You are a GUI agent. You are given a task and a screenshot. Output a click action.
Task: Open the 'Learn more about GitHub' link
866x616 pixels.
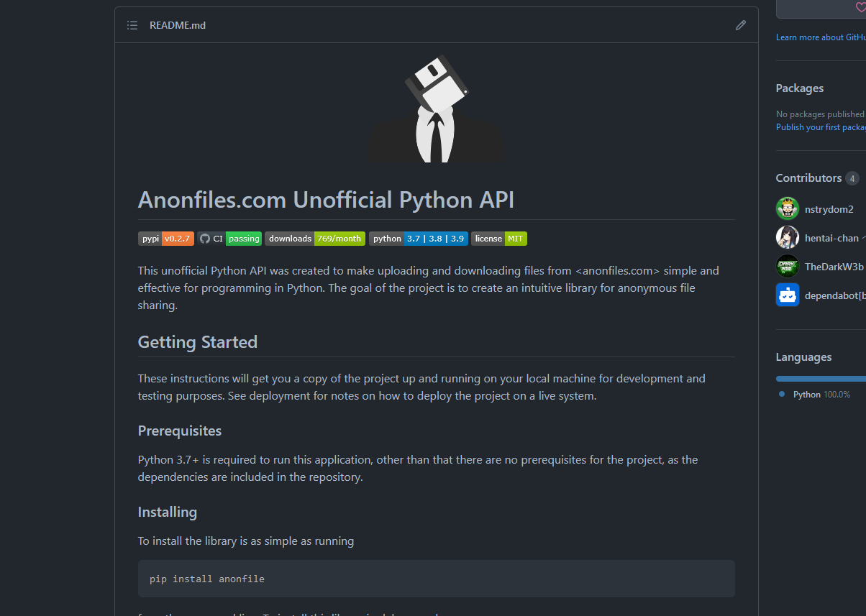821,37
